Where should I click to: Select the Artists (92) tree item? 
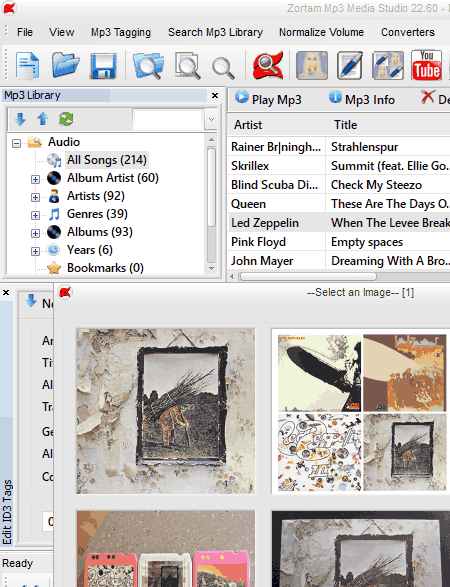coord(96,196)
